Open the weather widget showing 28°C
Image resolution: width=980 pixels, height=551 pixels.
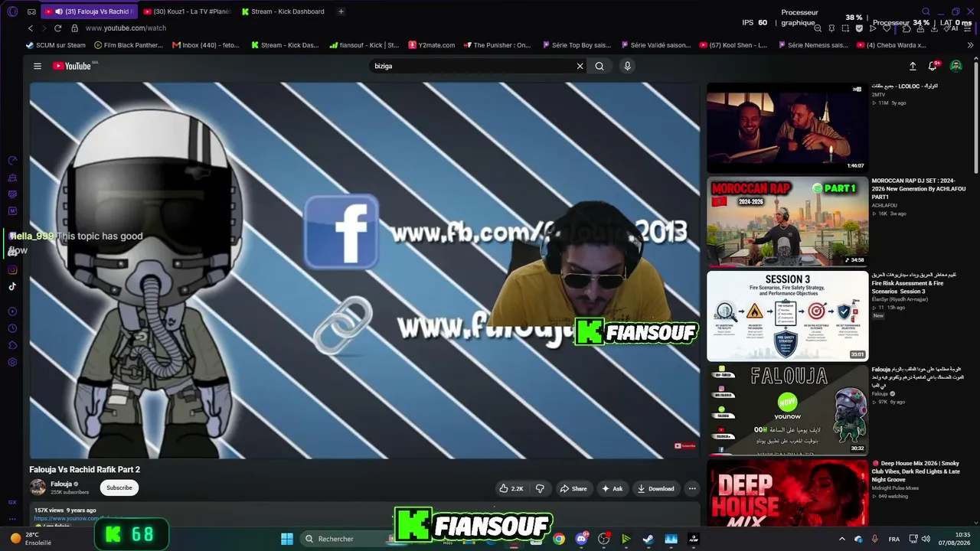31,539
